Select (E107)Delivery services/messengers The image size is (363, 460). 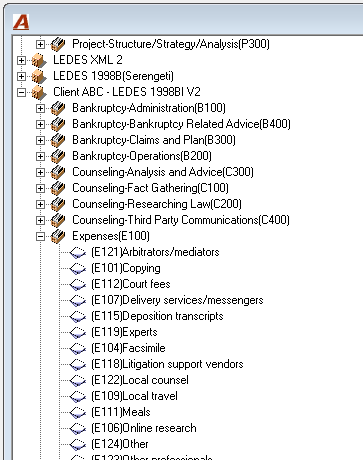point(177,300)
